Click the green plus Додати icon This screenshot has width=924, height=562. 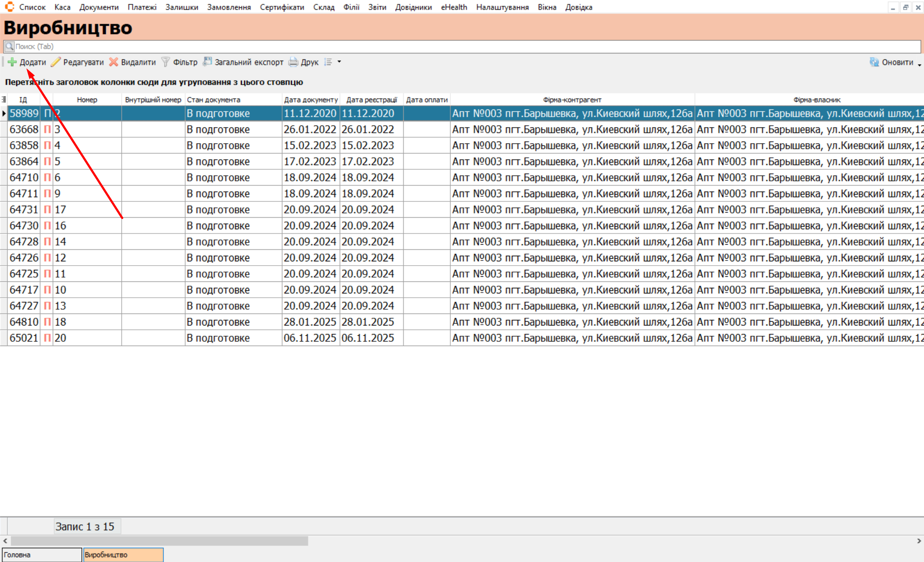12,62
